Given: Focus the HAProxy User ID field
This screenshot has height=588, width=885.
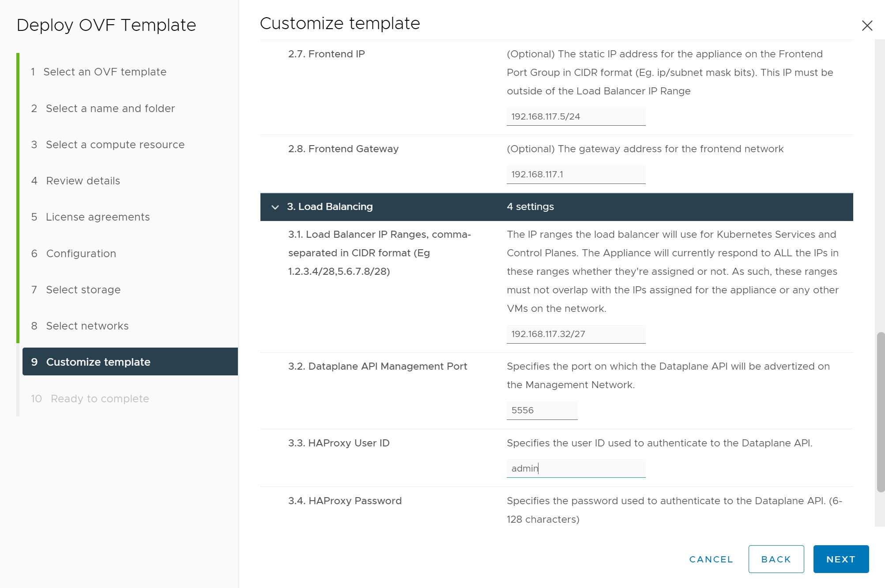Looking at the screenshot, I should pos(576,468).
